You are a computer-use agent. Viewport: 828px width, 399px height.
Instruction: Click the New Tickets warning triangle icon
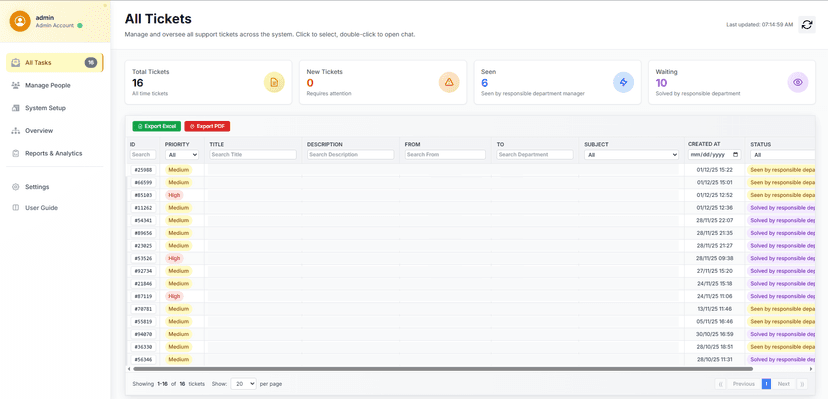pyautogui.click(x=449, y=82)
